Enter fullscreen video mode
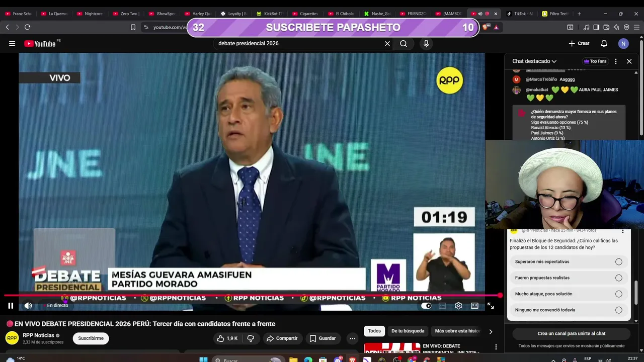Screen dimensions: 644x362 [x=491, y=305]
